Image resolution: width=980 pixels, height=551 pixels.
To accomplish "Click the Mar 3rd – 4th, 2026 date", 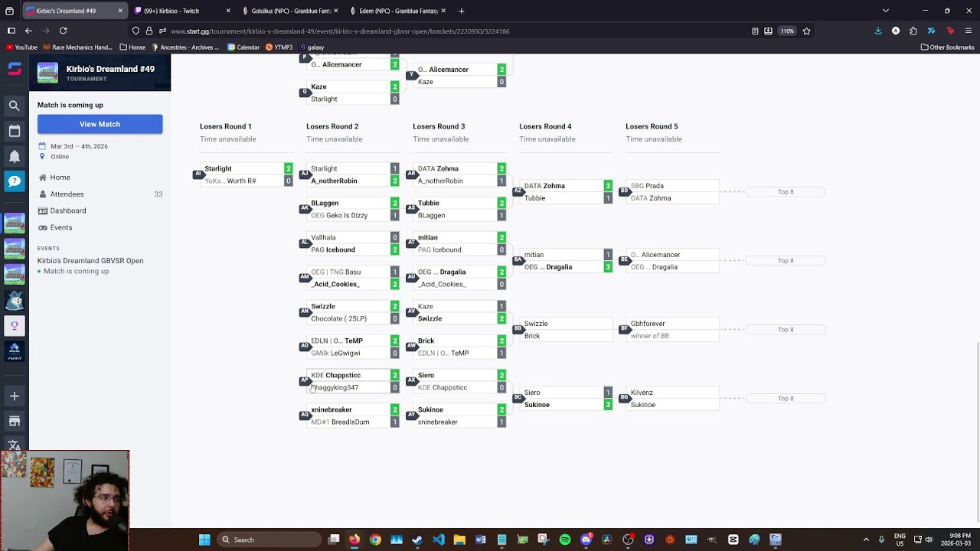I will point(80,146).
